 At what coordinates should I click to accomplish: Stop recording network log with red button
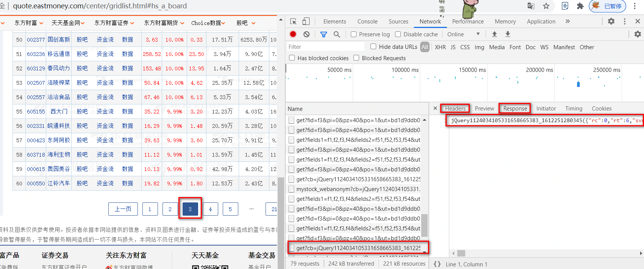click(293, 34)
